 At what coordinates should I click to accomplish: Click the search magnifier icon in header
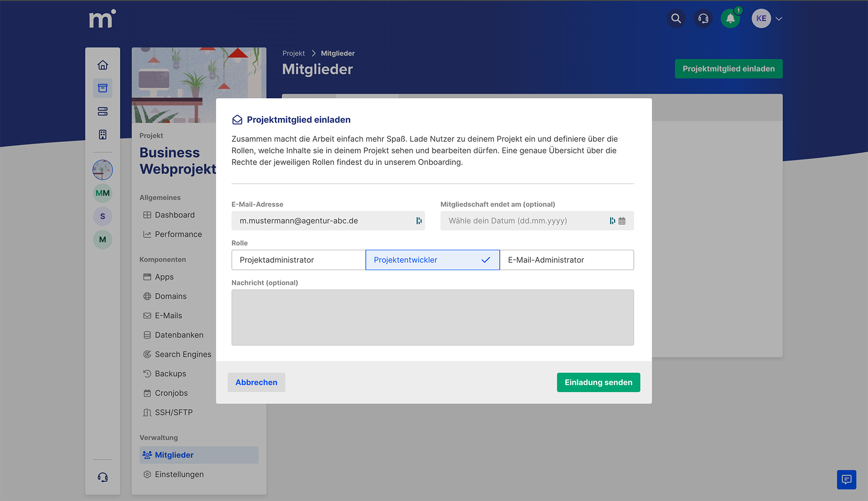click(x=676, y=19)
